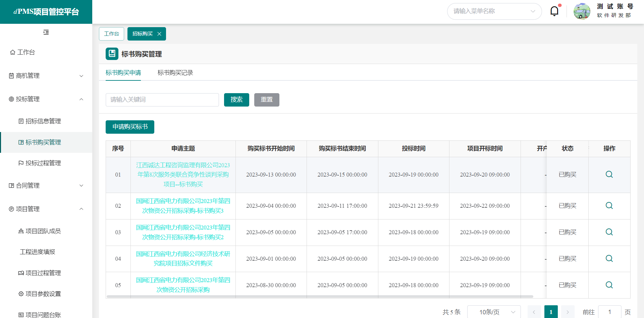Collapse 投标管理 menu

(46, 99)
